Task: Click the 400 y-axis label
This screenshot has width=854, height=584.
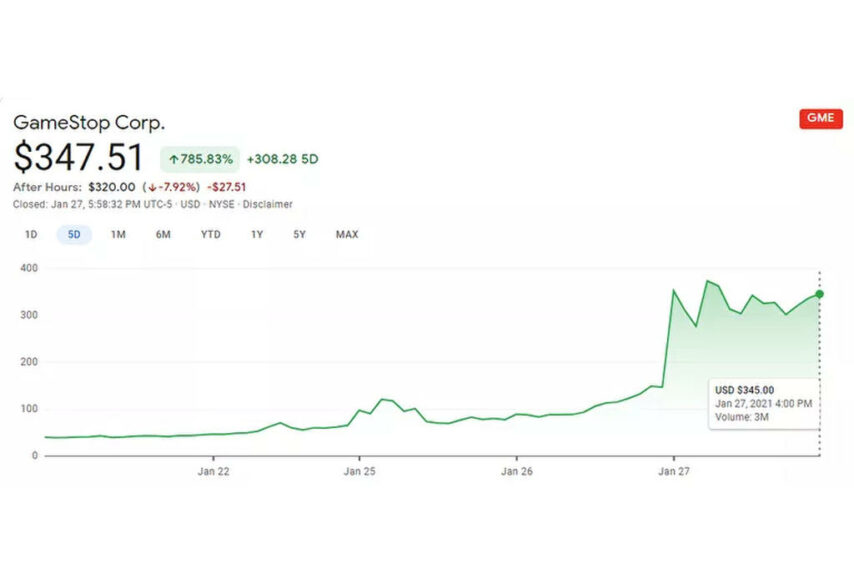Action: coord(29,268)
